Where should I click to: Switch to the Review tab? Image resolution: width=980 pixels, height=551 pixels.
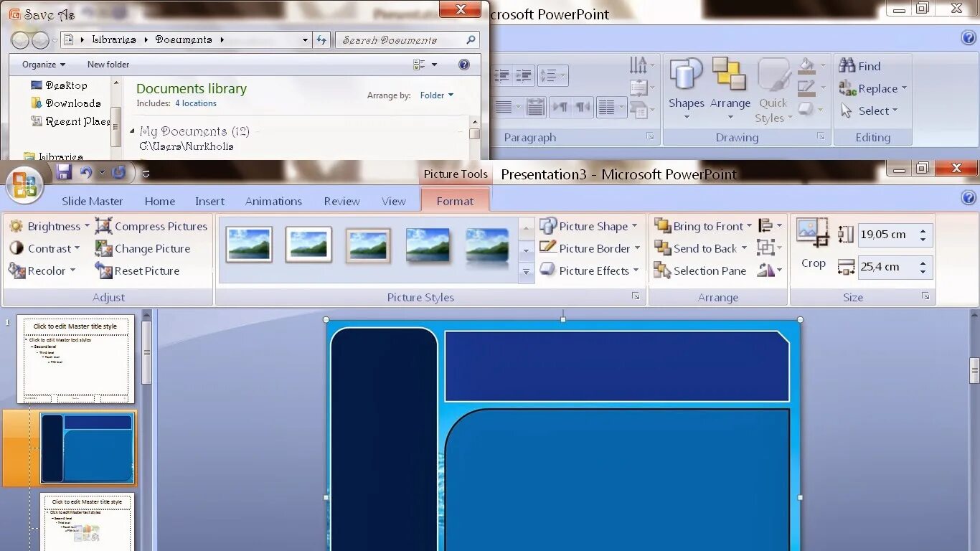(x=341, y=202)
